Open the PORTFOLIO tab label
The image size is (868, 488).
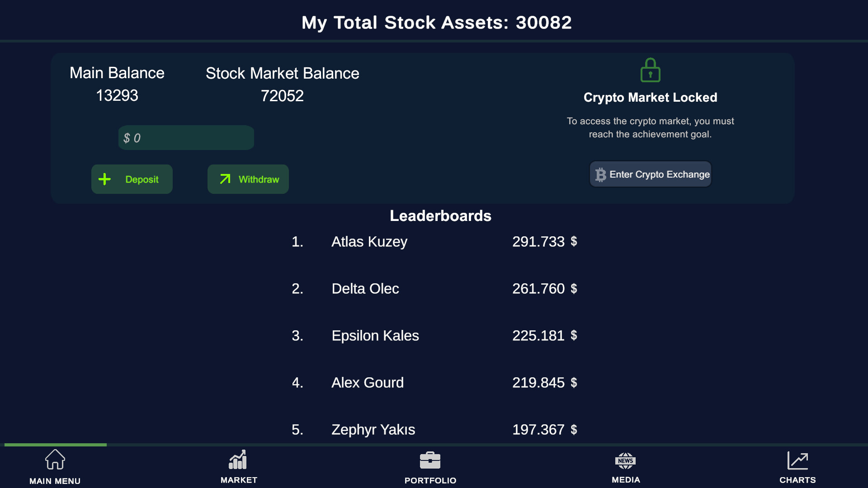tap(430, 480)
